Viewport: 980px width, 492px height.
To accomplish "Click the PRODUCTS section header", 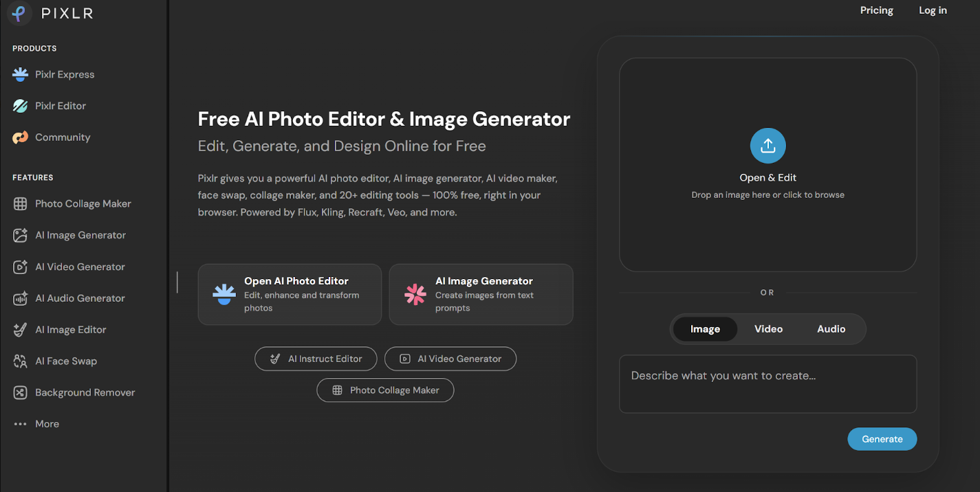I will point(34,48).
